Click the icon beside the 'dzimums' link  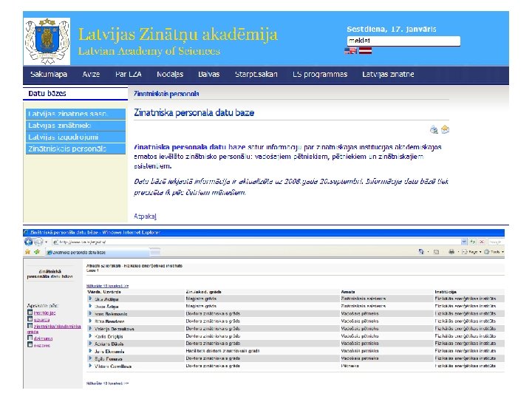[x=30, y=338]
